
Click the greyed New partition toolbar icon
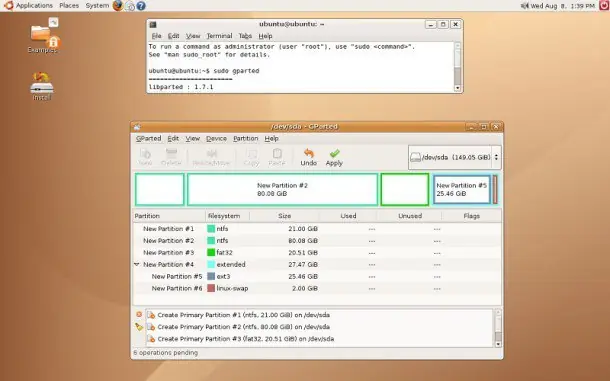pos(145,153)
